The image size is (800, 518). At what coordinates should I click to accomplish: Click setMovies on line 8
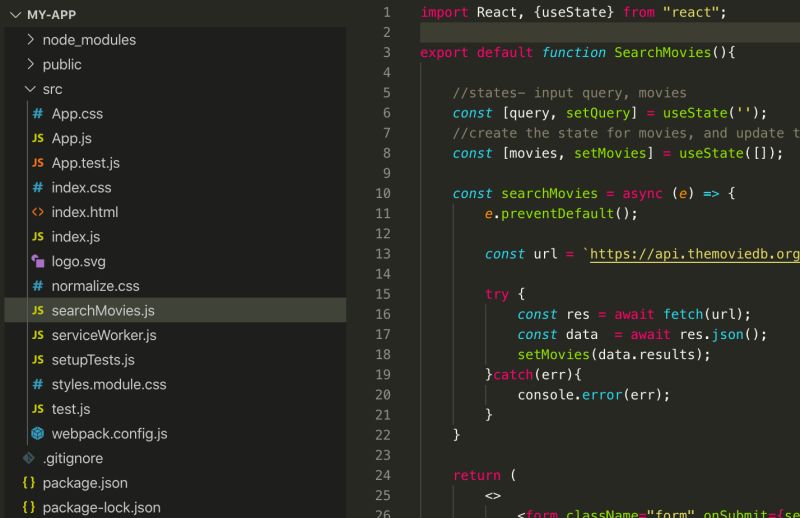(x=610, y=153)
